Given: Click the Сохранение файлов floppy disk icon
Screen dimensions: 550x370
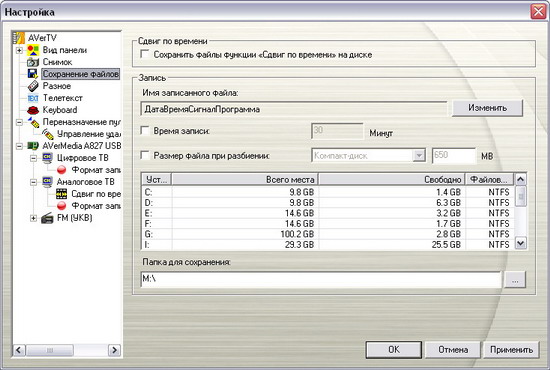Looking at the screenshot, I should point(33,74).
